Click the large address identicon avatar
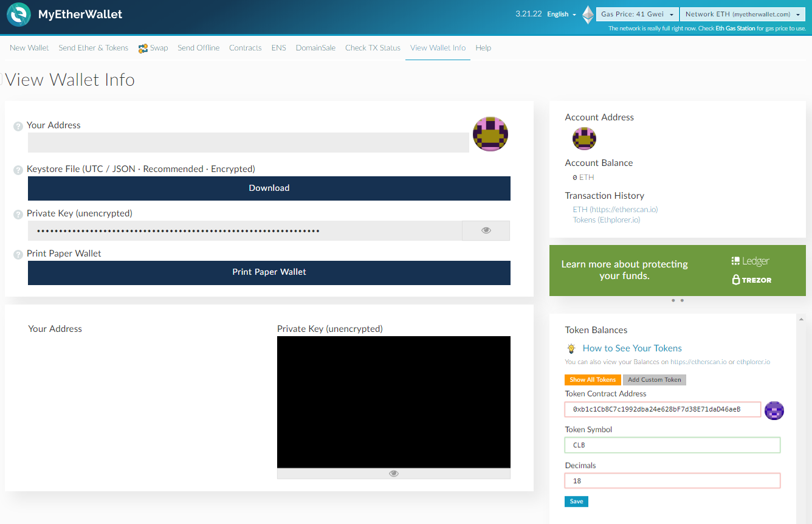 [x=490, y=134]
